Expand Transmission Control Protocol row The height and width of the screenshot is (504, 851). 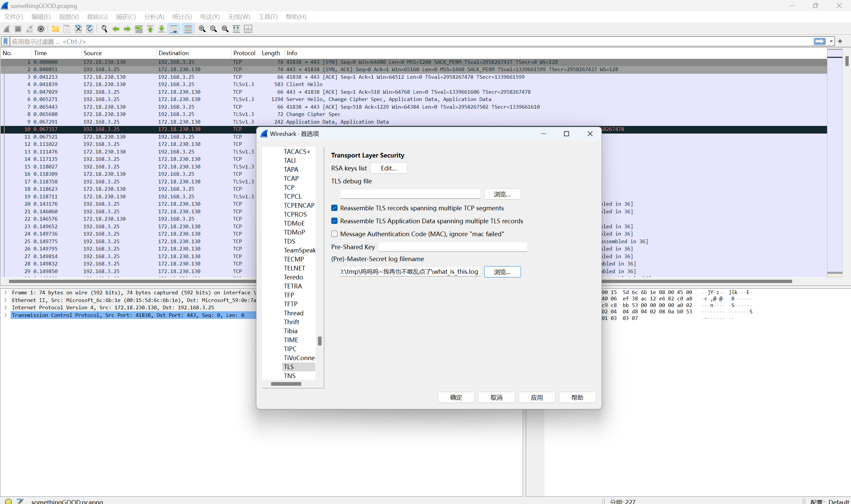[5, 315]
